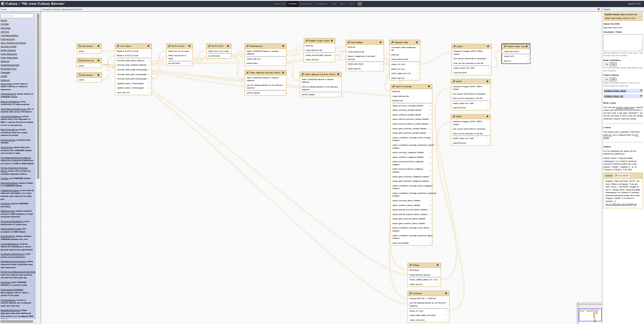
Task: Remove the Trim Galore! node
Action: point(148,46)
